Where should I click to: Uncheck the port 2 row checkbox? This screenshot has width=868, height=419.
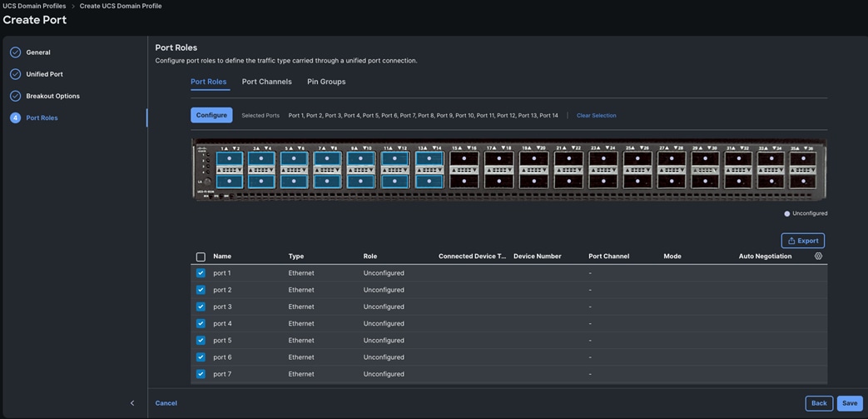201,290
